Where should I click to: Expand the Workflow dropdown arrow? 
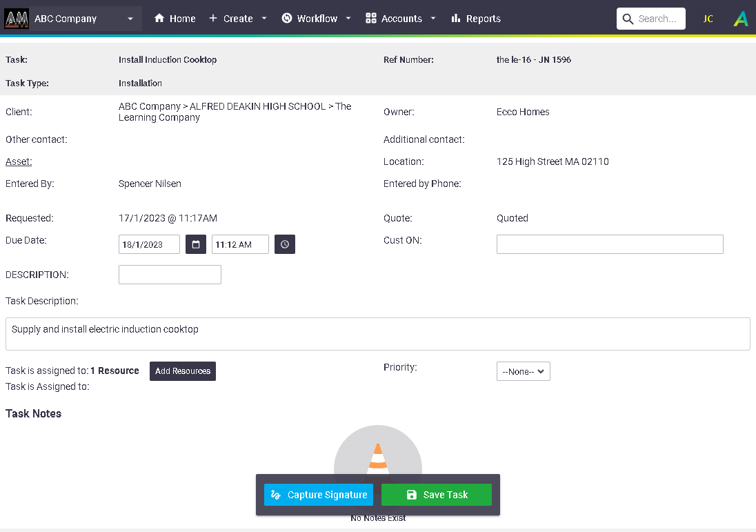click(348, 19)
